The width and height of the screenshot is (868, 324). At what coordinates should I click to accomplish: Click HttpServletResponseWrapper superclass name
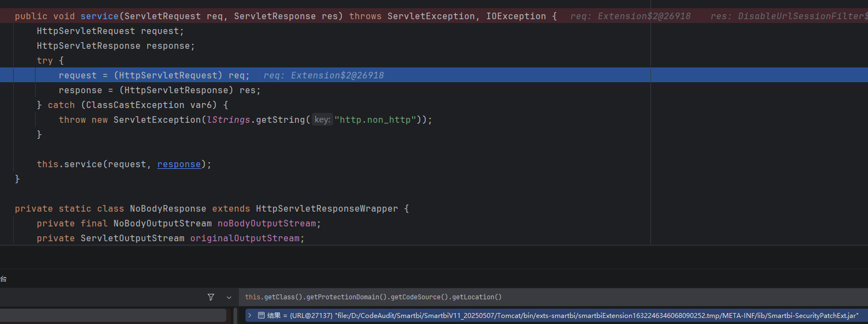pyautogui.click(x=327, y=209)
